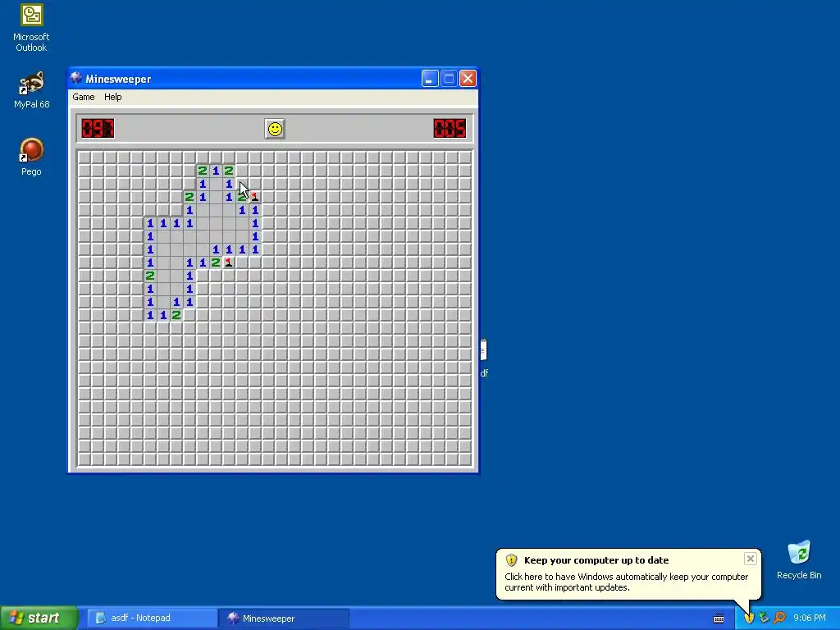Click the 'Keep your computer up to date' balloon title
840x630 pixels.
pos(596,560)
